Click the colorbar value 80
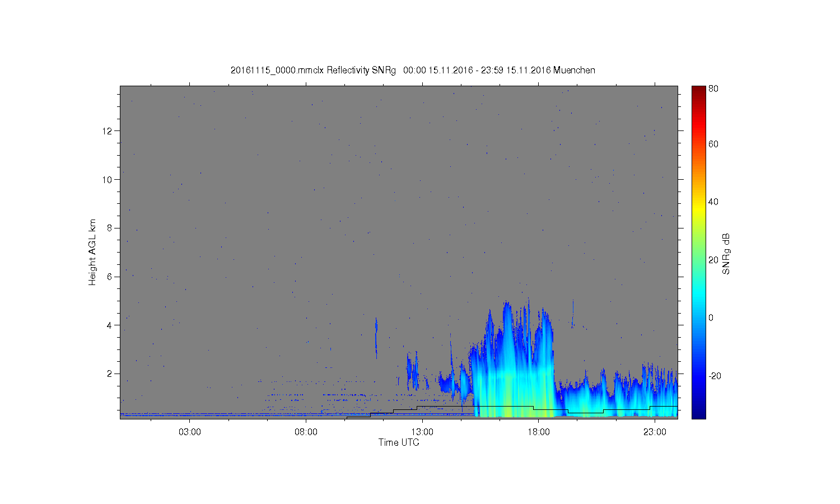This screenshot has height=504, width=840. click(x=713, y=89)
